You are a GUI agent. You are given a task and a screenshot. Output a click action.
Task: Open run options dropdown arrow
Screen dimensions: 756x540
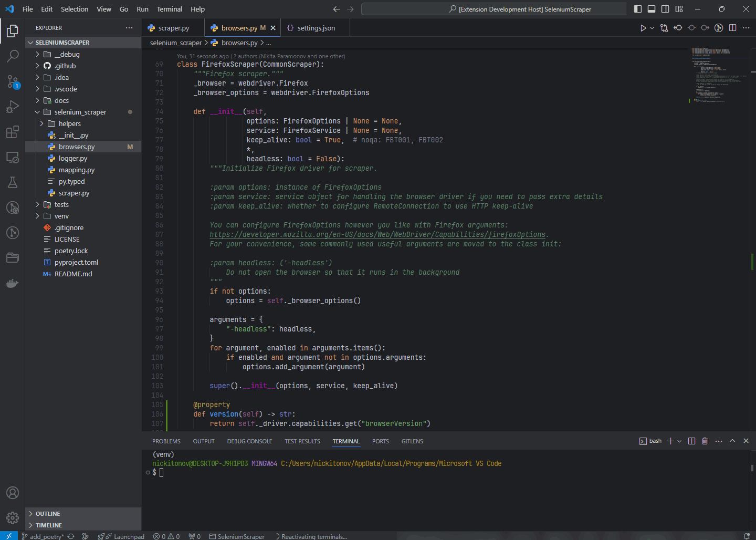(652, 28)
